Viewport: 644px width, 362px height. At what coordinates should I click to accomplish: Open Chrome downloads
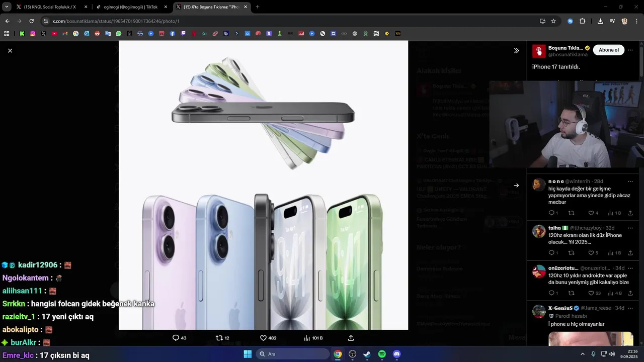click(x=600, y=21)
